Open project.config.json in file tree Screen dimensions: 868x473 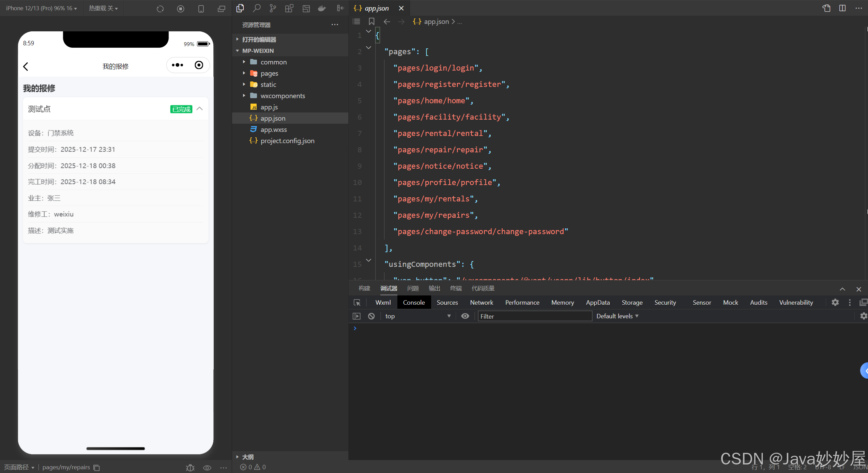coord(287,141)
